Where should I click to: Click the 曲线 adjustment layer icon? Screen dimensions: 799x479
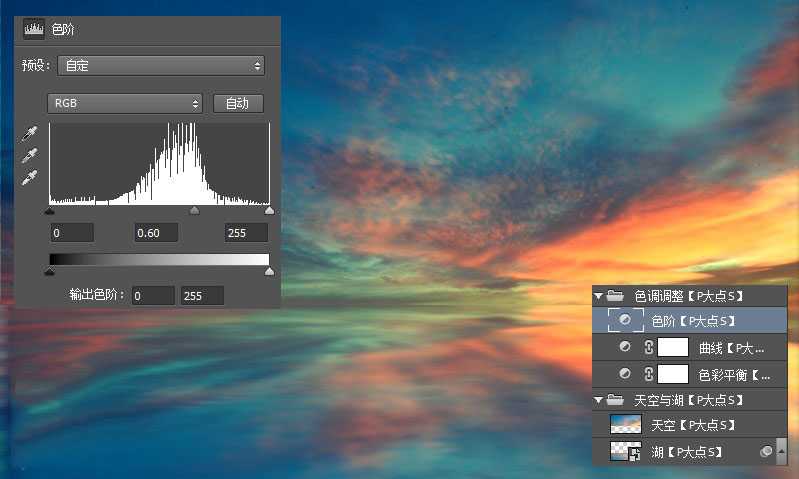[x=626, y=347]
